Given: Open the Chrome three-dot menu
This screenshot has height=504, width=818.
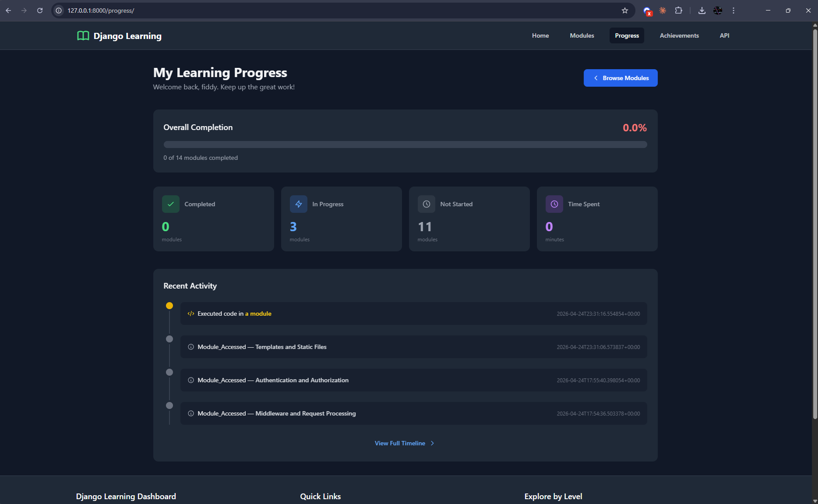Looking at the screenshot, I should [733, 11].
